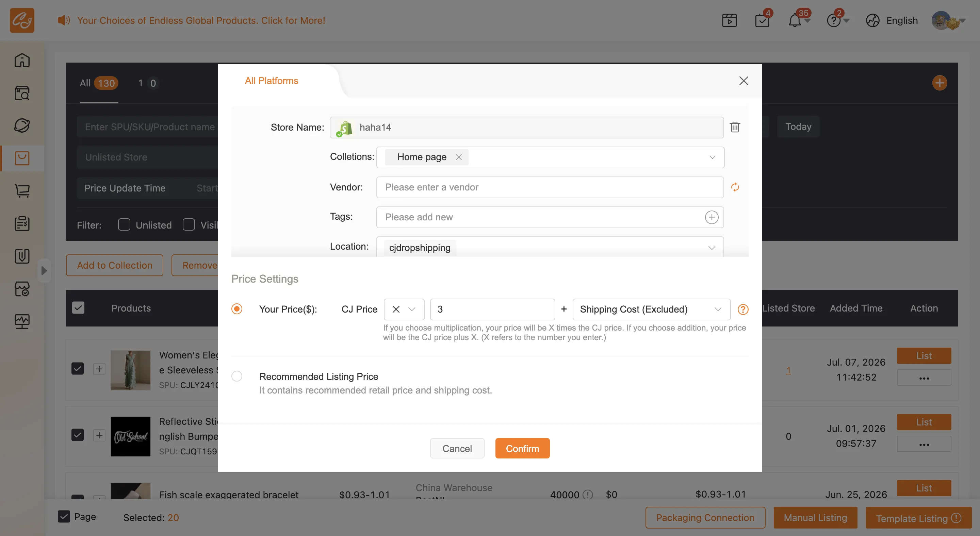Open price settings help question icon
This screenshot has height=536, width=980.
pyautogui.click(x=743, y=309)
